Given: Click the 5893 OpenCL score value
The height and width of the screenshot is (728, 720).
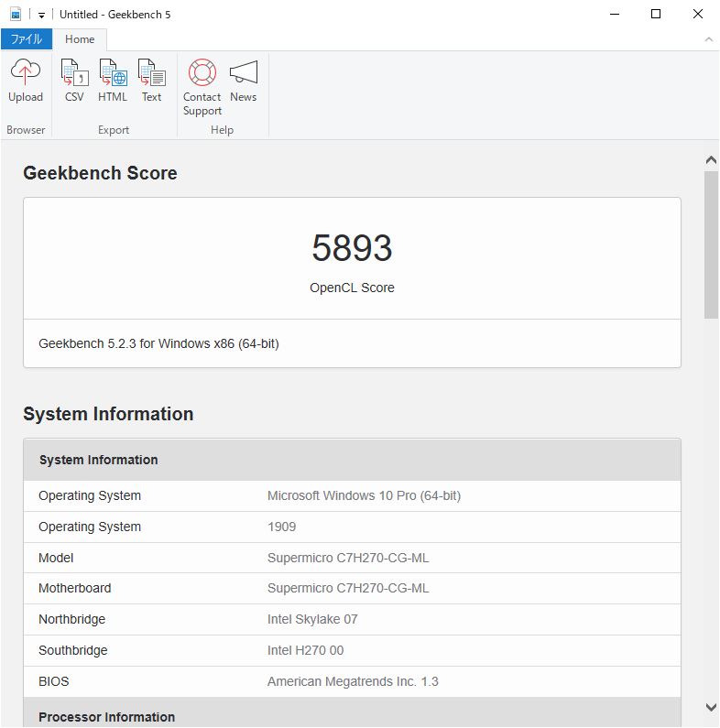Looking at the screenshot, I should [x=352, y=248].
